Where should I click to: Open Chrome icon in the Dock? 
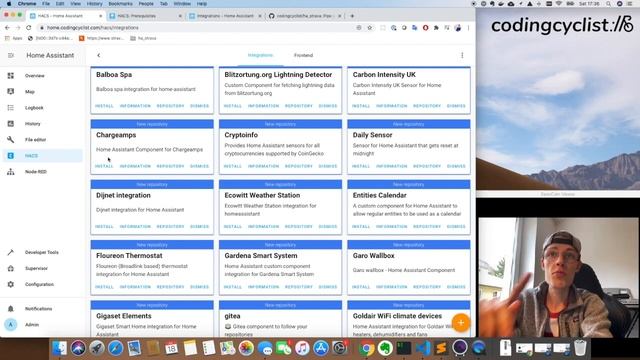coord(366,348)
